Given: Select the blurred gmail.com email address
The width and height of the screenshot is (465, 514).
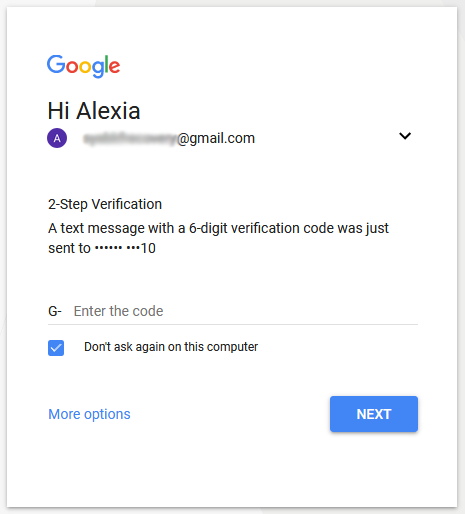Looking at the screenshot, I should pyautogui.click(x=169, y=138).
